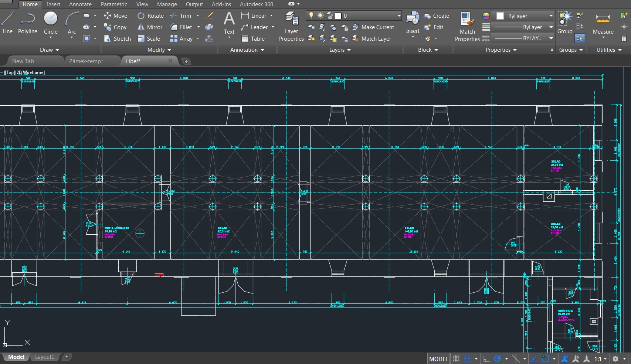The image size is (631, 364).
Task: Activate the Fillet command
Action: click(181, 27)
